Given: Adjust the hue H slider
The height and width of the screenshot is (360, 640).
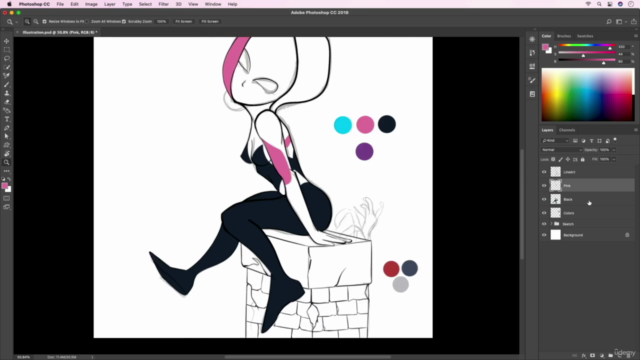Looking at the screenshot, I should click(x=587, y=46).
